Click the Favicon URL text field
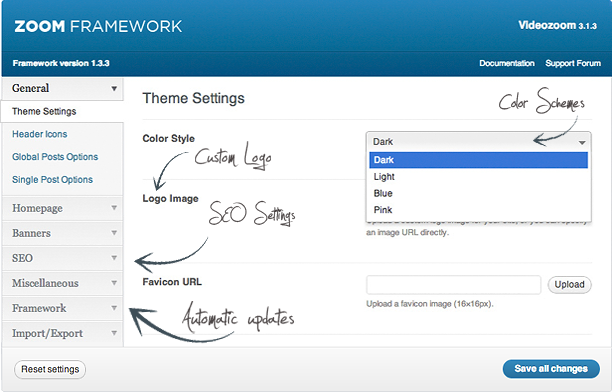This screenshot has height=392, width=612. (454, 285)
